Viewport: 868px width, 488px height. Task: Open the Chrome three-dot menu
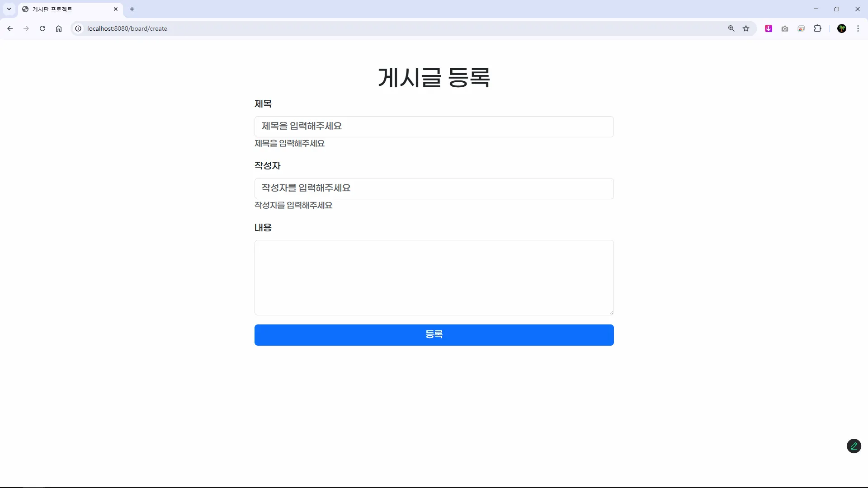[858, 28]
